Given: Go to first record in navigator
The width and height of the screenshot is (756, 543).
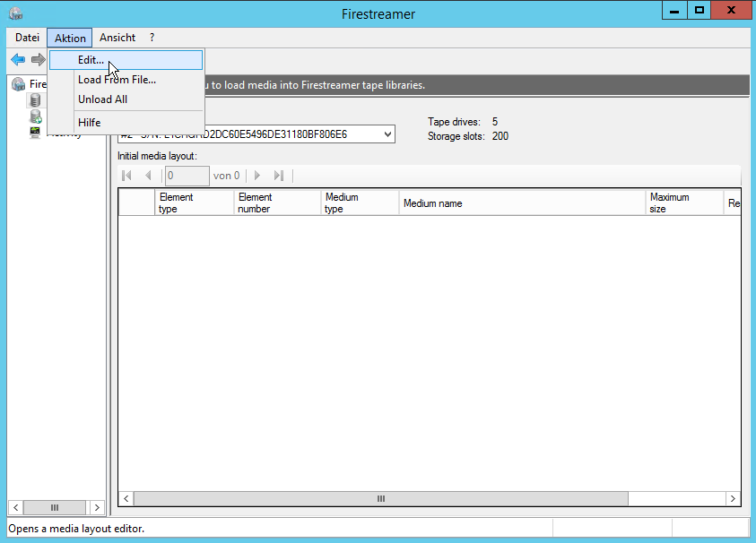Looking at the screenshot, I should pyautogui.click(x=126, y=176).
